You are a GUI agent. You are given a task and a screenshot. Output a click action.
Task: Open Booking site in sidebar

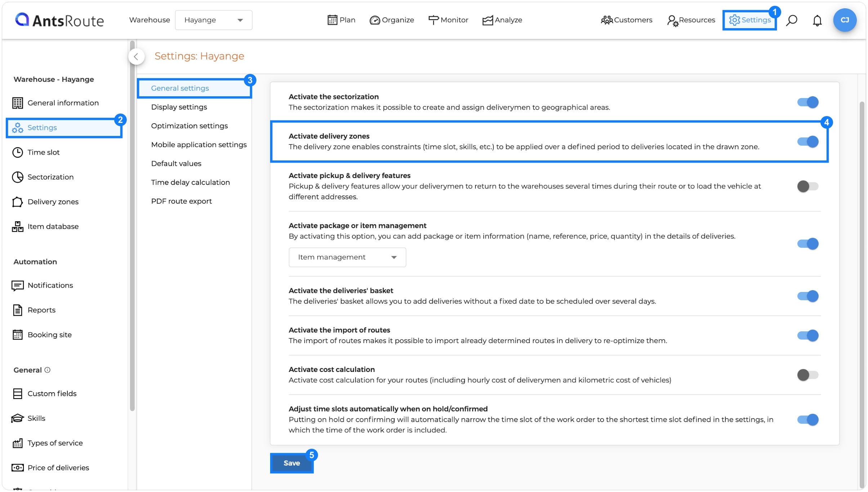[49, 335]
